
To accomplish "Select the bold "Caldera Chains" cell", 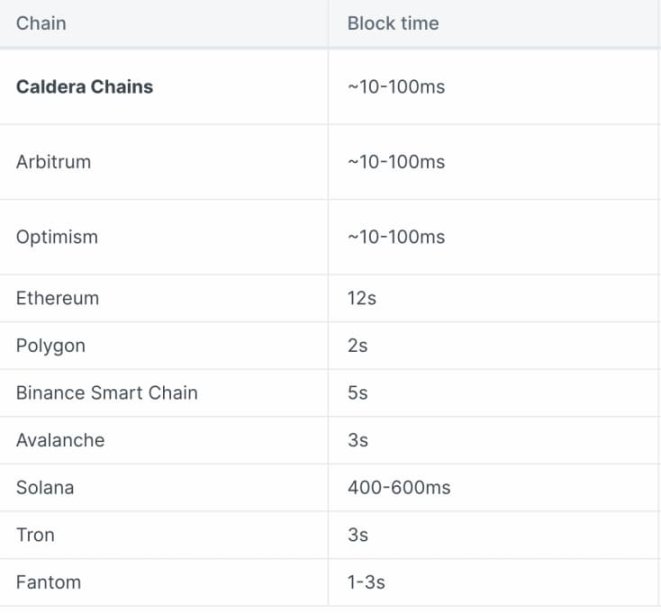I will tap(85, 87).
